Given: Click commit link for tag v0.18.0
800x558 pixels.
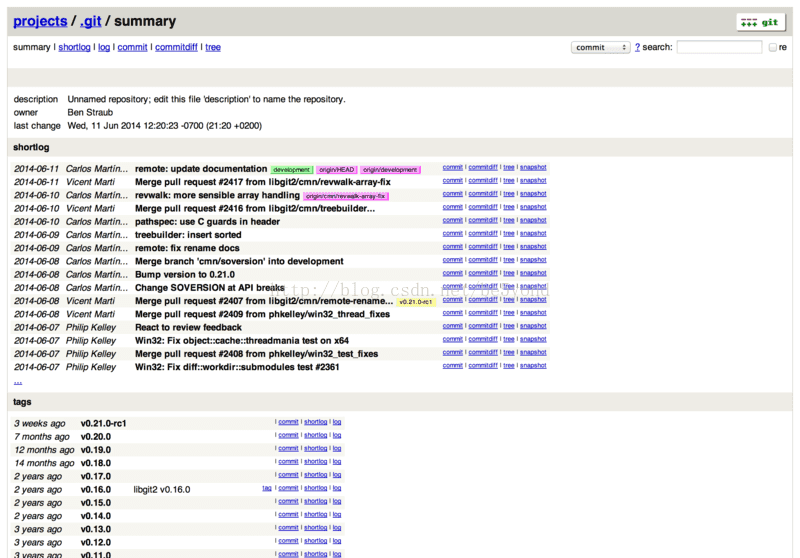Looking at the screenshot, I should point(288,462).
